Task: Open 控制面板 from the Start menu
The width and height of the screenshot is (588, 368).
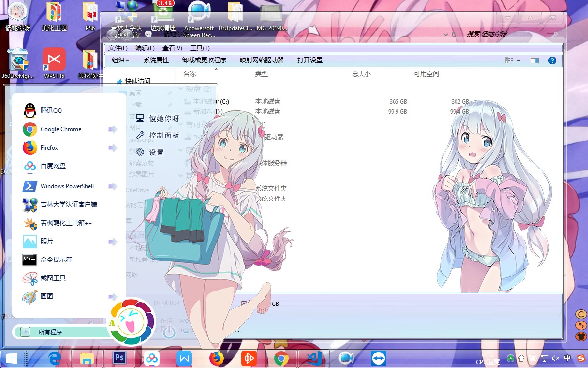Action: click(x=158, y=136)
